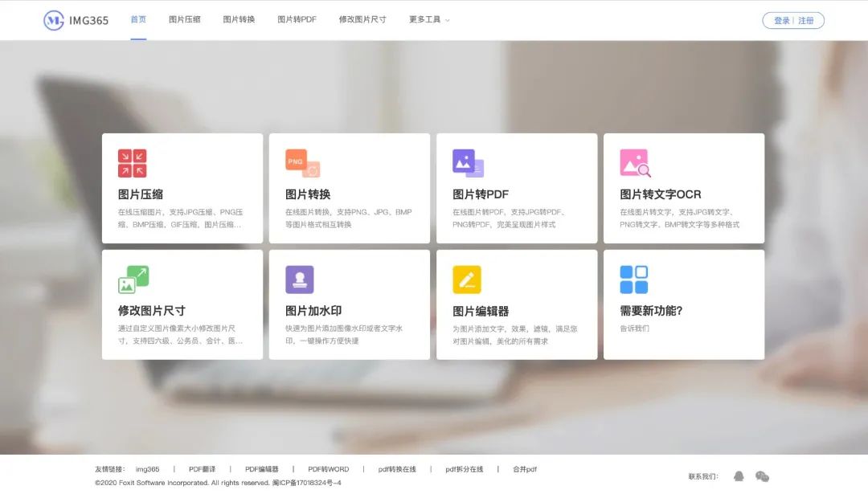
Task: Open the 合并pdf footer link
Action: (x=525, y=469)
